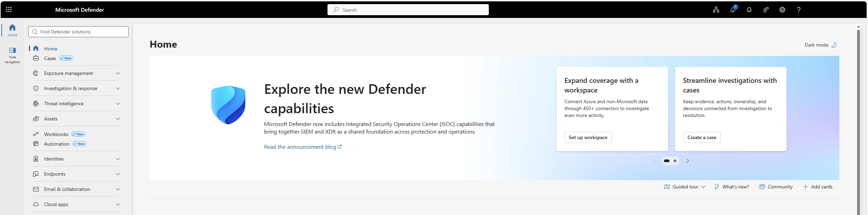Open the organization tree icon in top bar
The image size is (868, 215).
716,10
